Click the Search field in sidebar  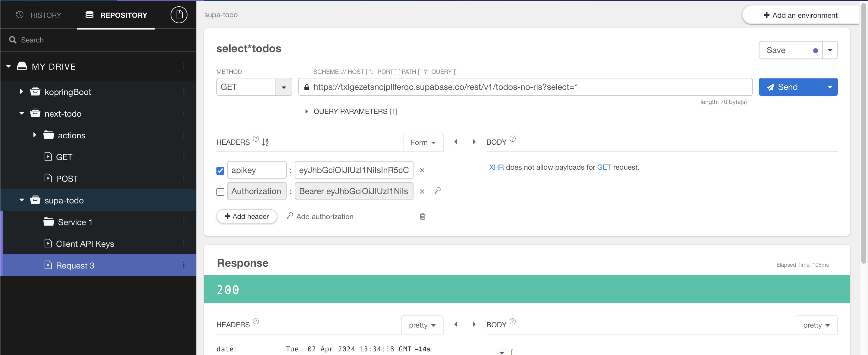98,40
